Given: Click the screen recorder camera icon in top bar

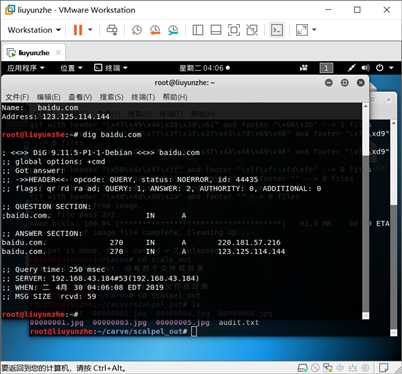Looking at the screenshot, I should coord(303,68).
